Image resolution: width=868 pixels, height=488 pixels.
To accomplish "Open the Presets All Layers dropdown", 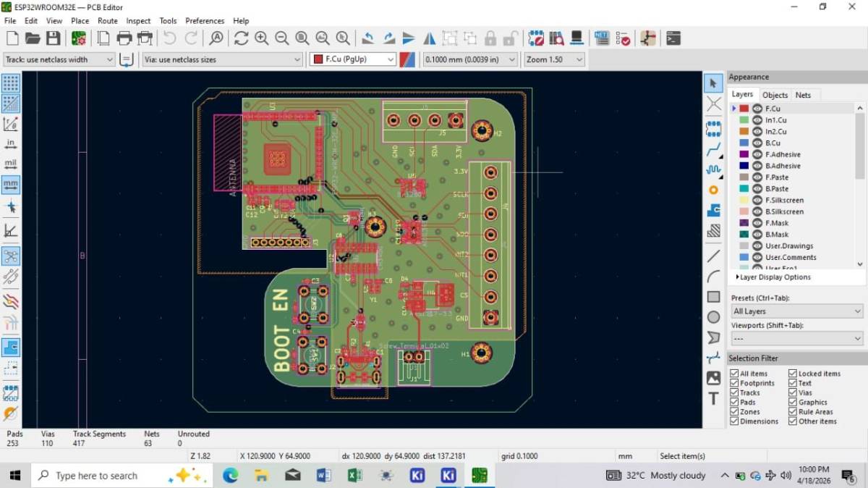I will pos(796,311).
